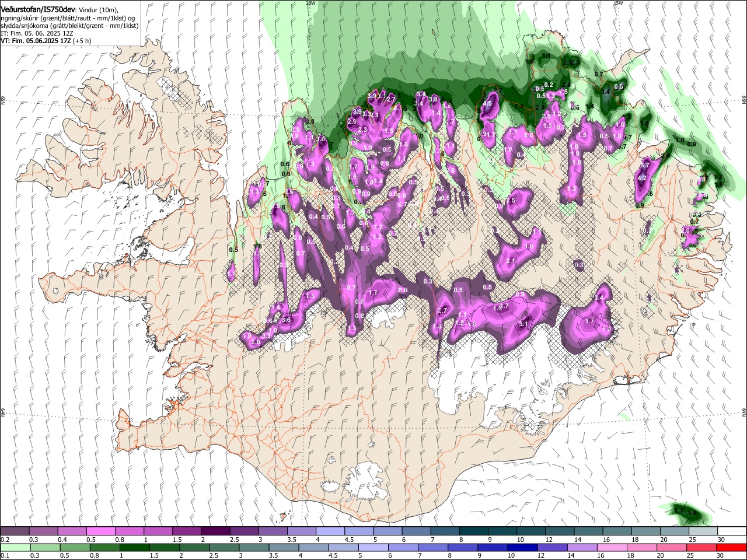Click the '(+5 h)' forecast offset text
Image resolution: width=747 pixels, height=560 pixels.
click(x=81, y=41)
